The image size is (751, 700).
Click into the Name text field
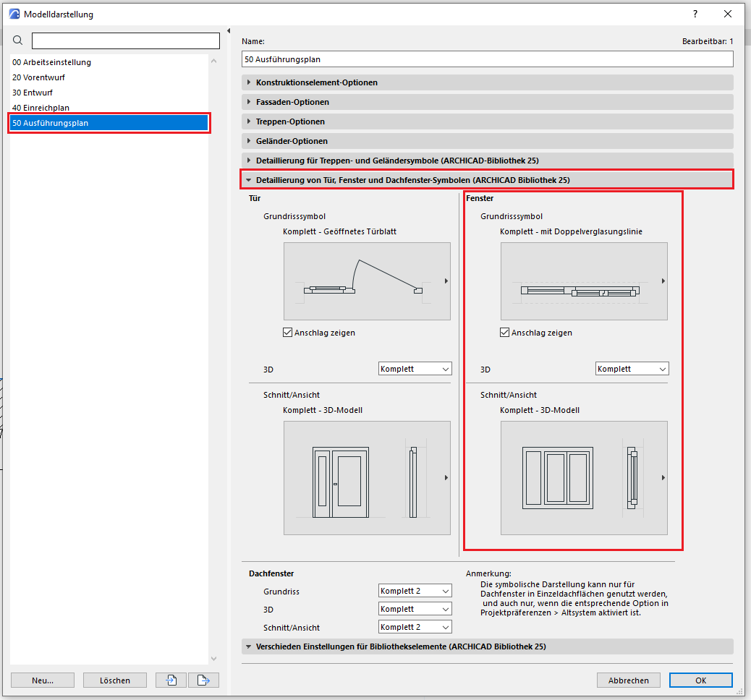point(487,59)
